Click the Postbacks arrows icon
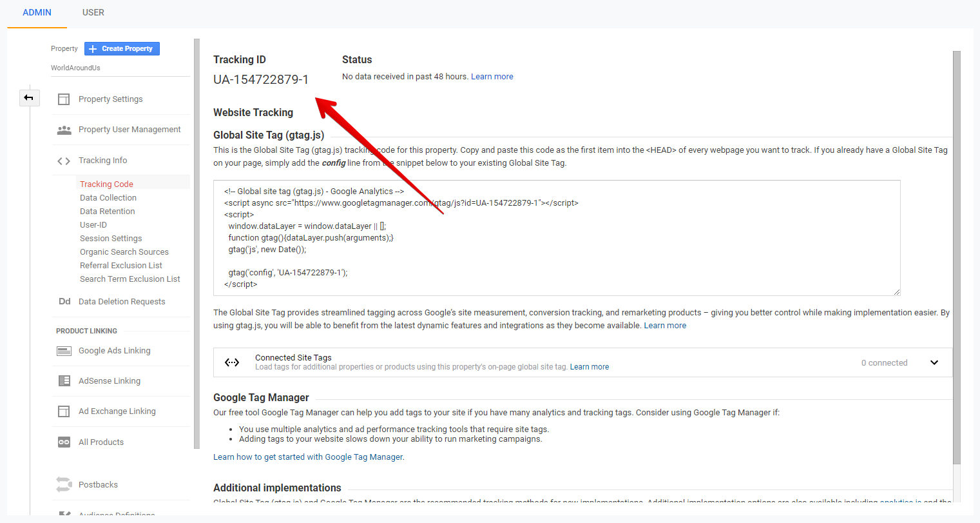The width and height of the screenshot is (980, 523). 64,484
